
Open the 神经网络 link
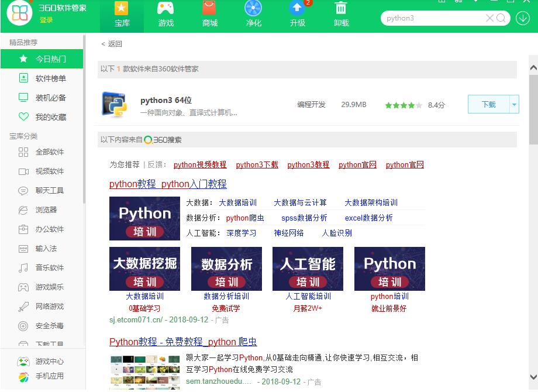click(288, 233)
